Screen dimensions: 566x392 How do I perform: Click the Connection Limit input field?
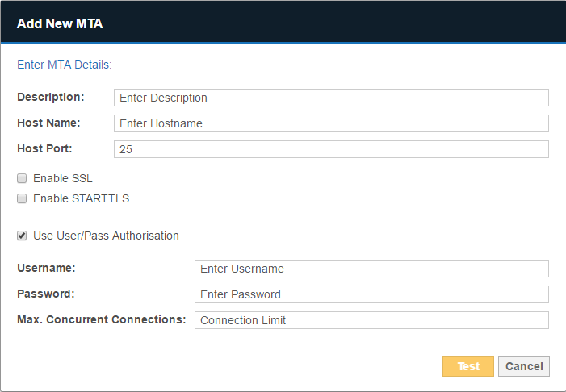371,320
